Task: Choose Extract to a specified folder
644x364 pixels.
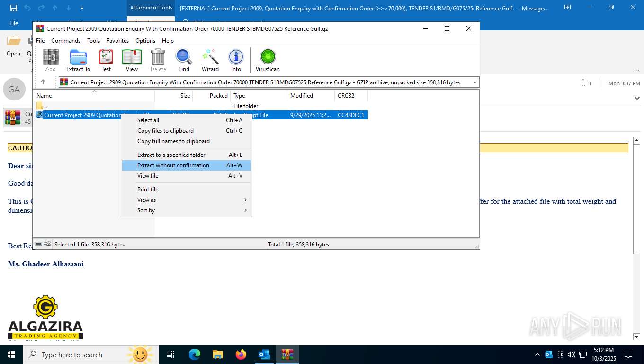Action: pyautogui.click(x=187, y=155)
